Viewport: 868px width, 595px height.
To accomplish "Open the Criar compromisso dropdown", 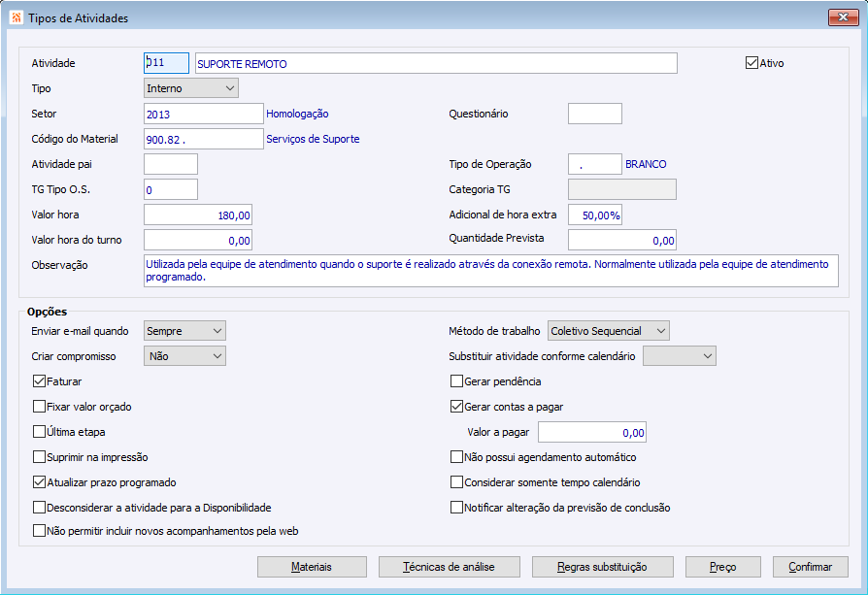I will [184, 356].
